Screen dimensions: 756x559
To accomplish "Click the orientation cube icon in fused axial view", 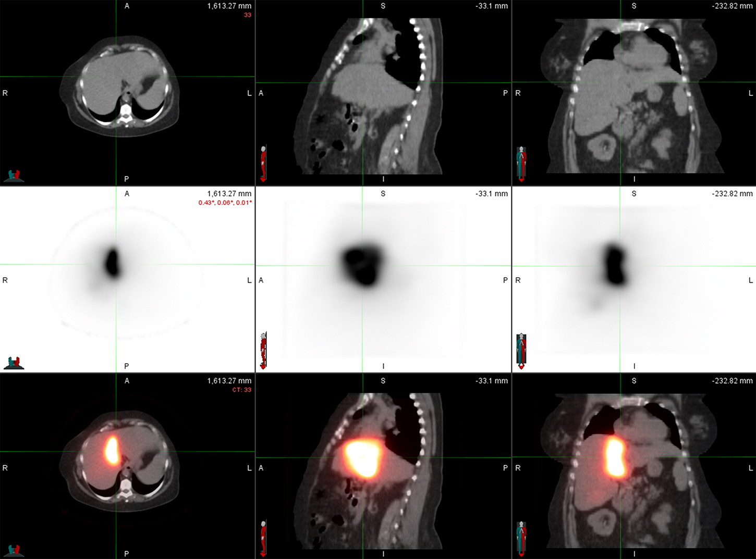I will [x=14, y=549].
